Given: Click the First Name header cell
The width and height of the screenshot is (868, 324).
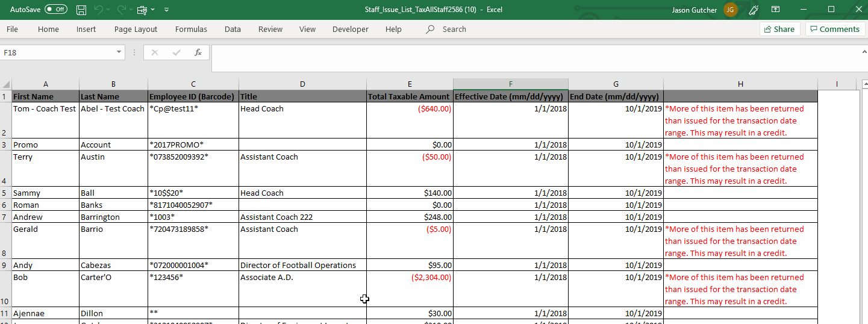Looking at the screenshot, I should [46, 96].
